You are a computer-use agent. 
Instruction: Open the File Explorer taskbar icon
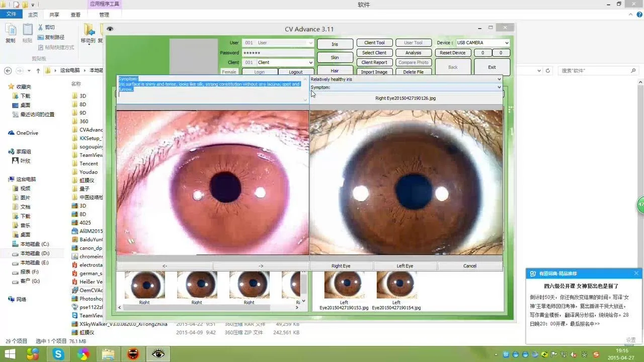coord(108,354)
